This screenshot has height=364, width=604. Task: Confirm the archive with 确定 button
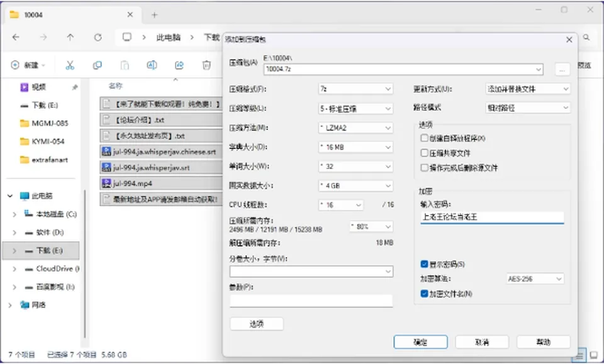click(x=421, y=342)
